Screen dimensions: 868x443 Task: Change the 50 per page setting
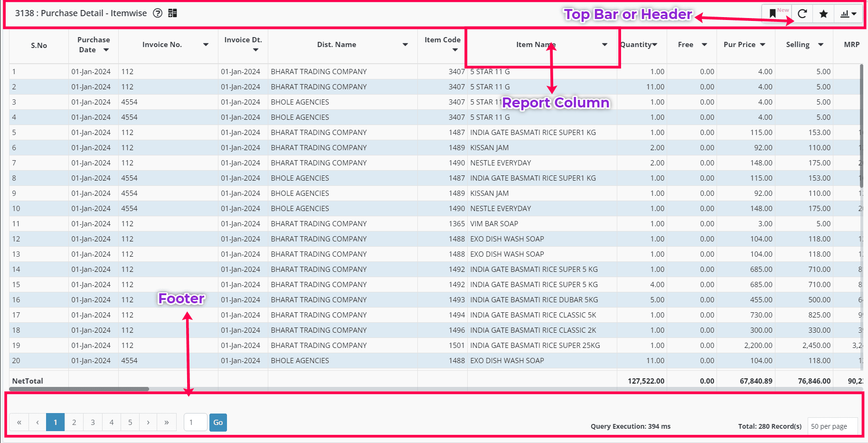(x=833, y=426)
